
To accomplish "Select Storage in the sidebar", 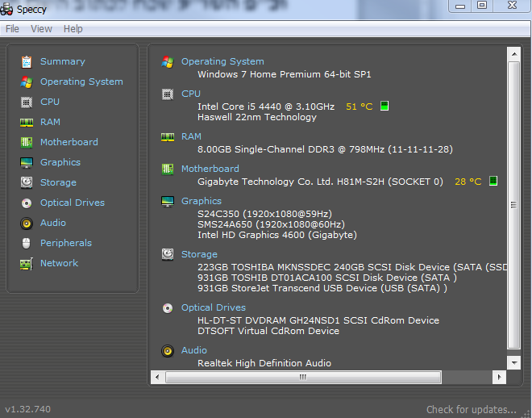I will click(x=58, y=182).
